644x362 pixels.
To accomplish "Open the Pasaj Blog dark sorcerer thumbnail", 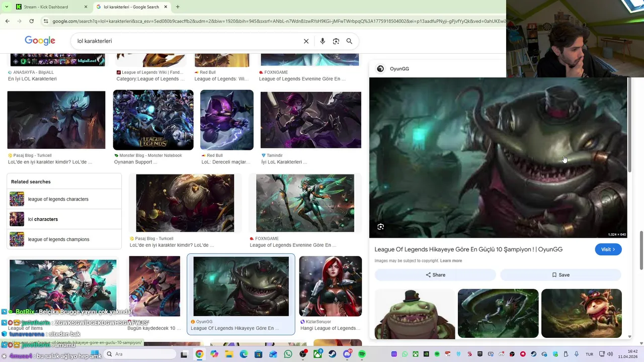I will click(56, 120).
